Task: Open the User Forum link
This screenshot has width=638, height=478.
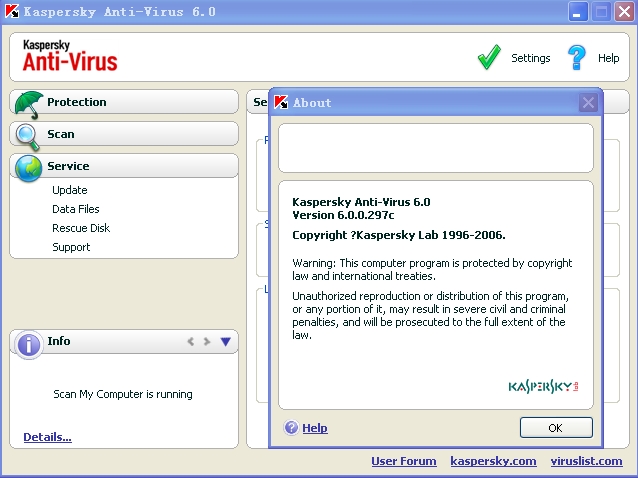Action: [404, 461]
